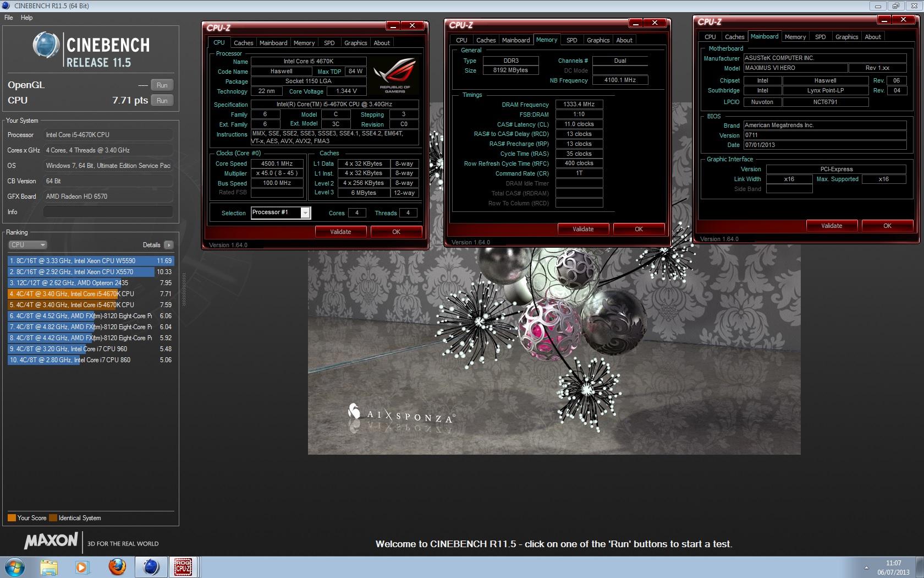This screenshot has width=924, height=578.
Task: Open the CPU ranking dropdown
Action: [28, 245]
